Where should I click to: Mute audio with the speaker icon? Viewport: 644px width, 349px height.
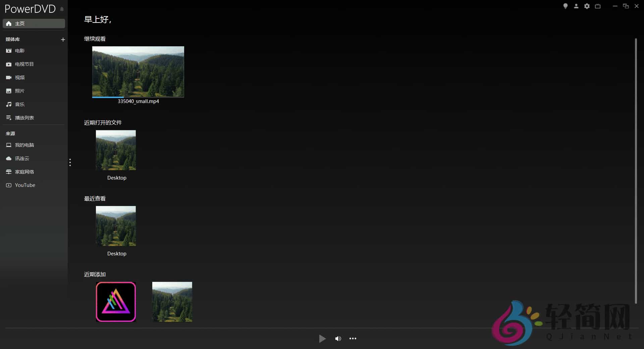click(x=338, y=339)
